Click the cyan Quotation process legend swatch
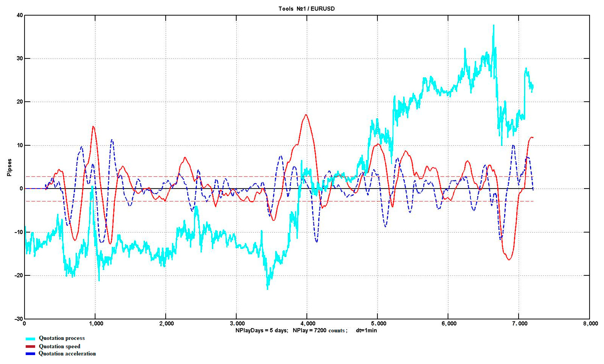The width and height of the screenshot is (604, 364). pos(30,339)
